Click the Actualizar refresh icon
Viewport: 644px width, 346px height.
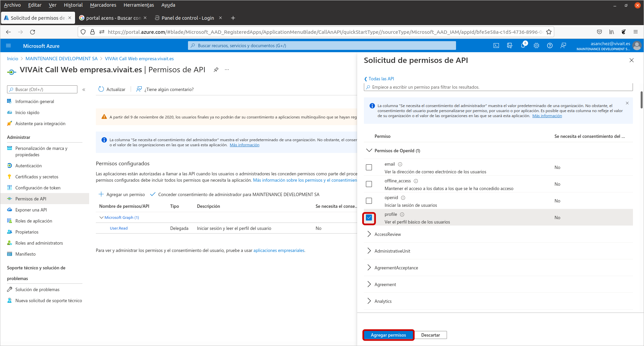pyautogui.click(x=101, y=89)
